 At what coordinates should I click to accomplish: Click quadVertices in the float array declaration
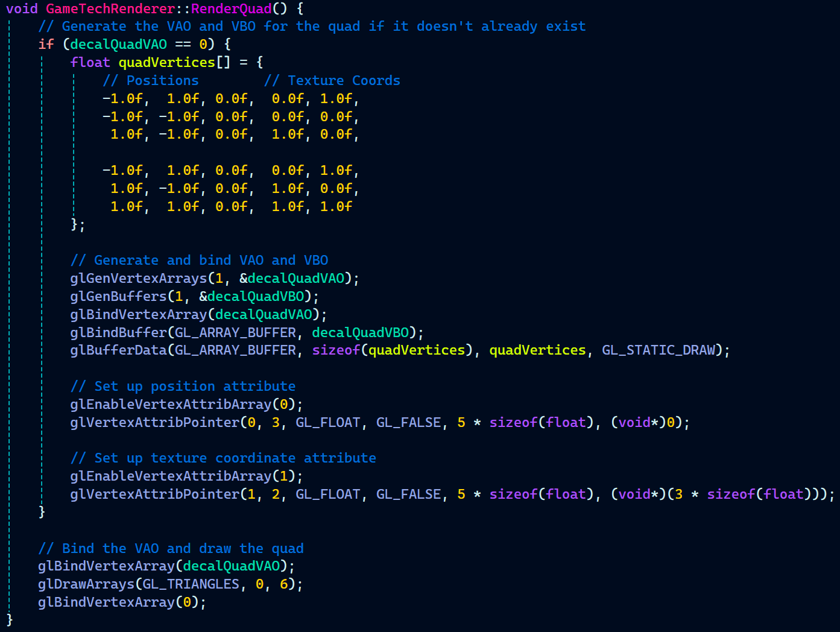point(166,62)
